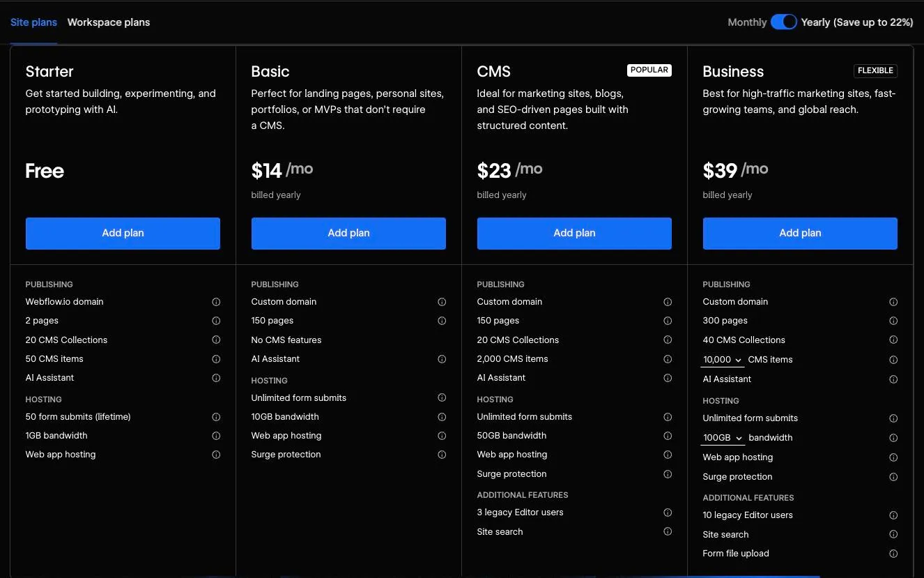This screenshot has width=924, height=578.
Task: Click info icon for CMS plan Site search
Action: [668, 531]
